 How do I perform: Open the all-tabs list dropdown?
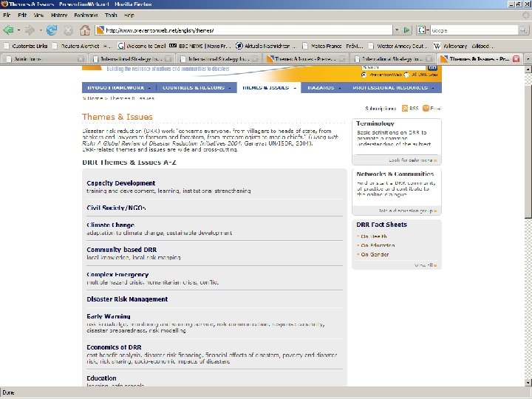(x=528, y=58)
